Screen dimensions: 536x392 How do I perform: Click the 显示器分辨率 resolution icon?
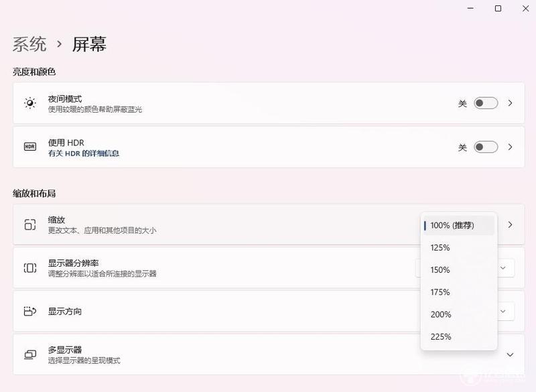(30, 268)
